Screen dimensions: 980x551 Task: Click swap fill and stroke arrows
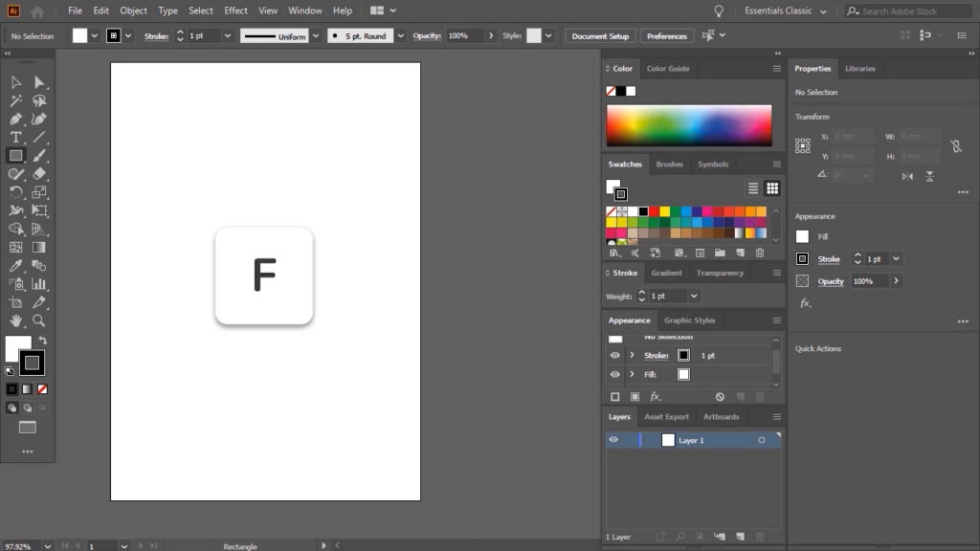point(42,341)
